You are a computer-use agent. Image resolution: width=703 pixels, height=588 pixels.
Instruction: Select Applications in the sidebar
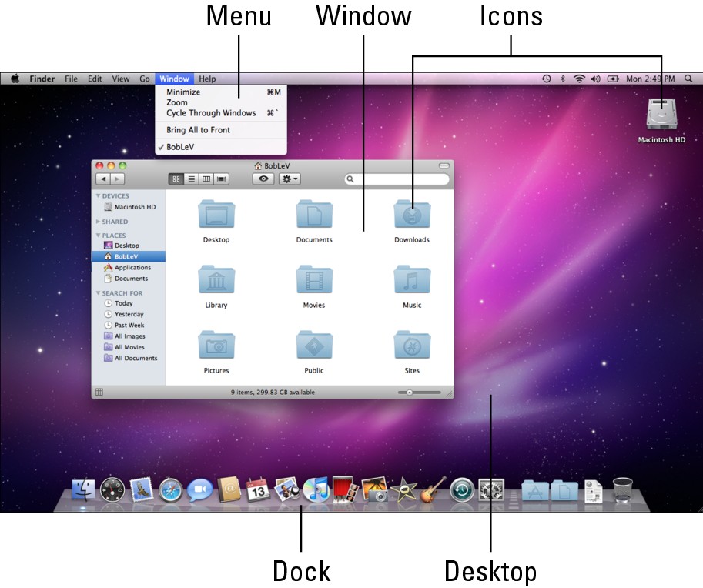click(x=132, y=268)
